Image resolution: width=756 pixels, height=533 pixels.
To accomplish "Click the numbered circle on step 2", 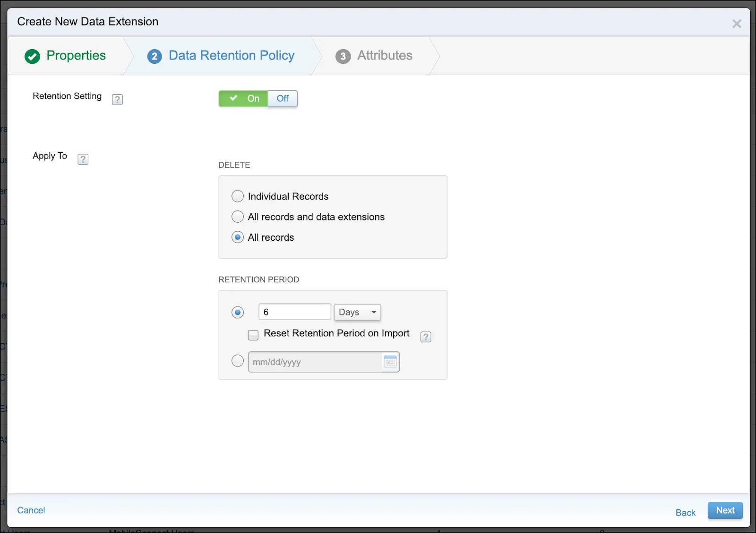I will 155,56.
